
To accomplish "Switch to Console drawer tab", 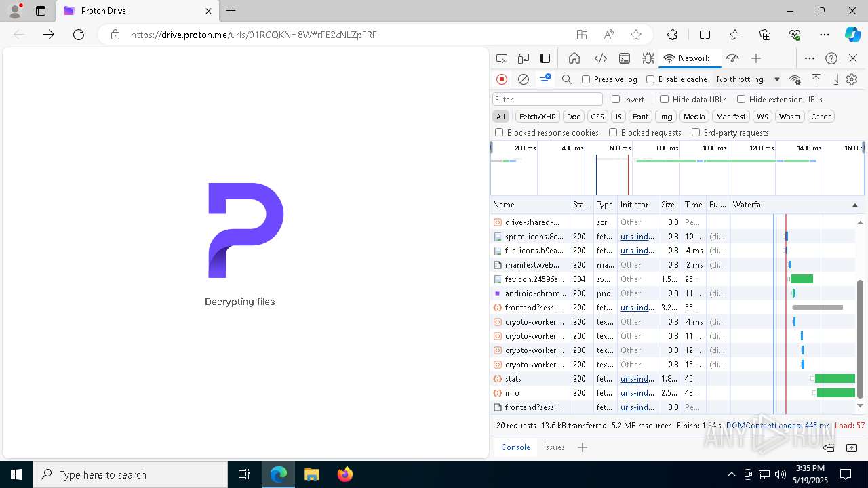I will (515, 447).
